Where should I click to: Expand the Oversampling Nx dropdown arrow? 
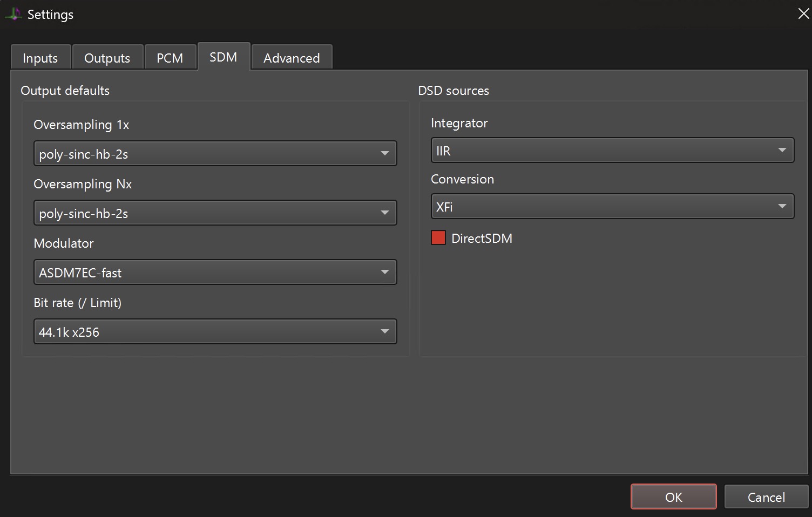(384, 213)
